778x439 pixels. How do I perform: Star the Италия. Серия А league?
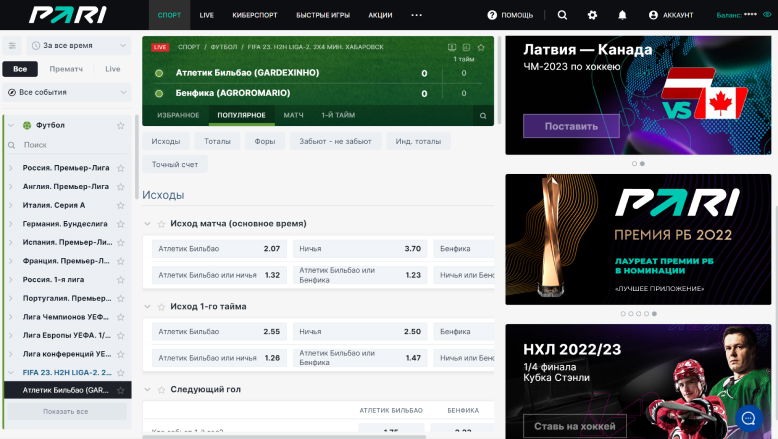pos(121,205)
